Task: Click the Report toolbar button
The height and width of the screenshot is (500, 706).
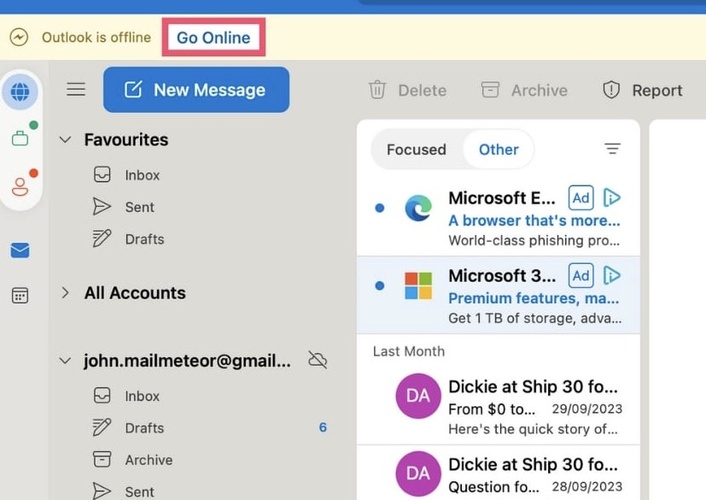Action: 643,90
